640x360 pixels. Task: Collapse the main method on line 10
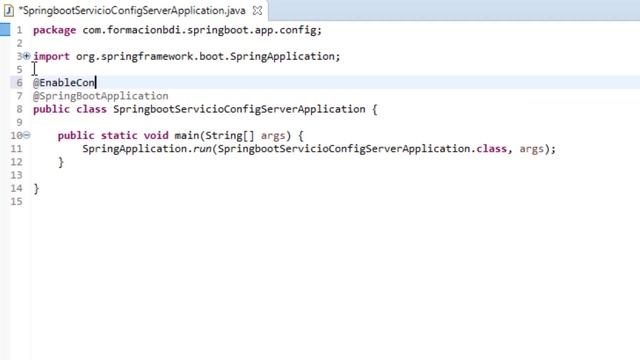point(27,135)
